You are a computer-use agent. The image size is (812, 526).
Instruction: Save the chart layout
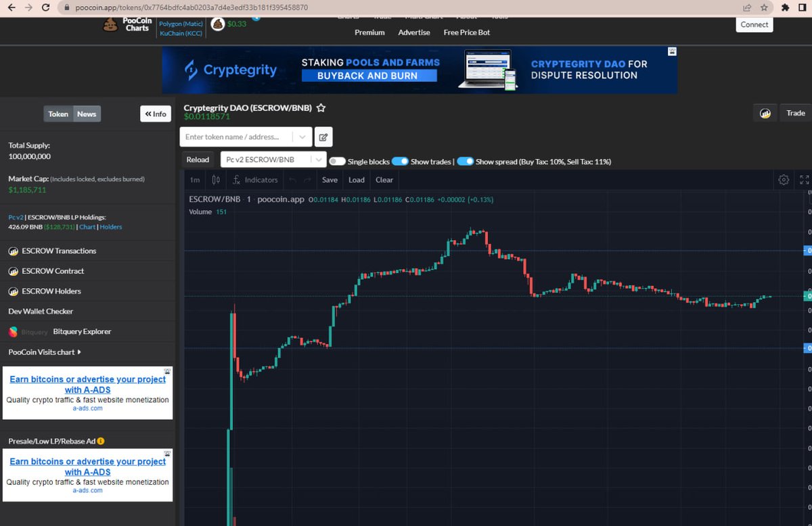point(330,180)
